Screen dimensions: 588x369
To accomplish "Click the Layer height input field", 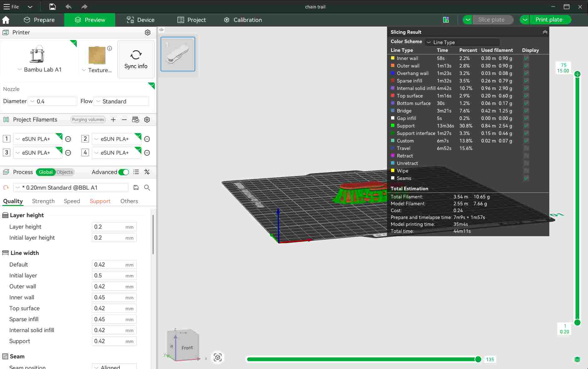I will [x=114, y=227].
